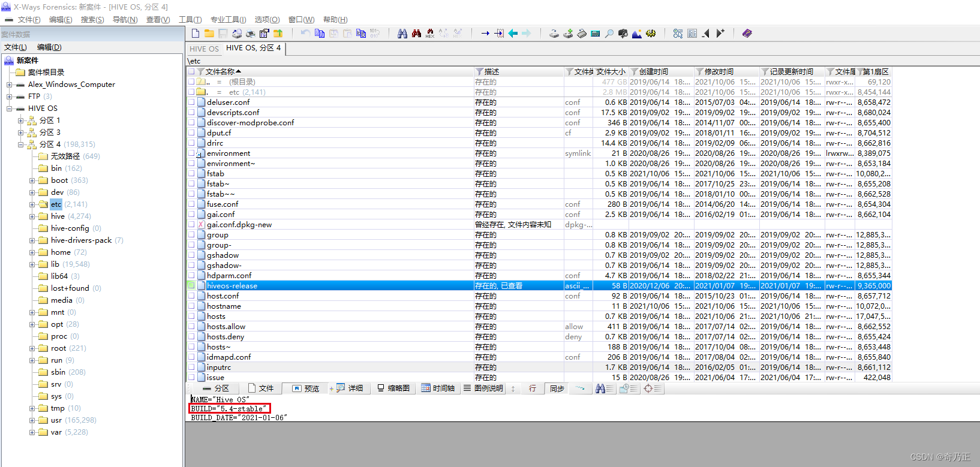Tick the checkbox for hiveos-release

tap(191, 286)
